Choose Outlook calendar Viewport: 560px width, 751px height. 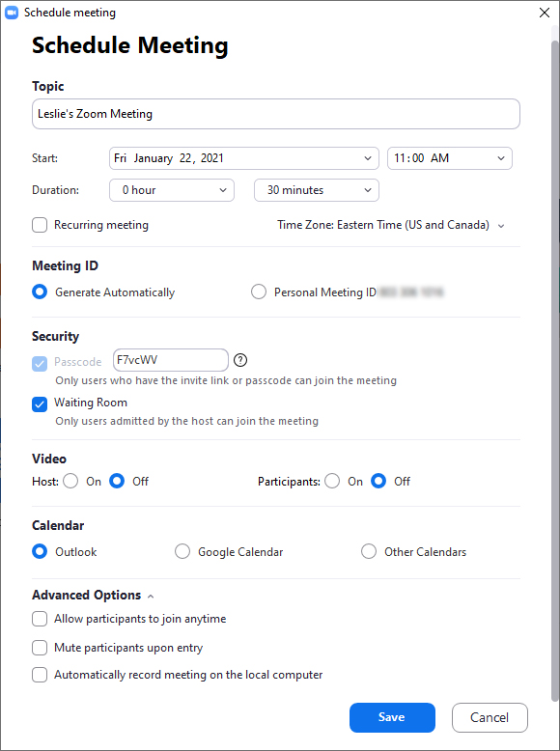tap(40, 552)
